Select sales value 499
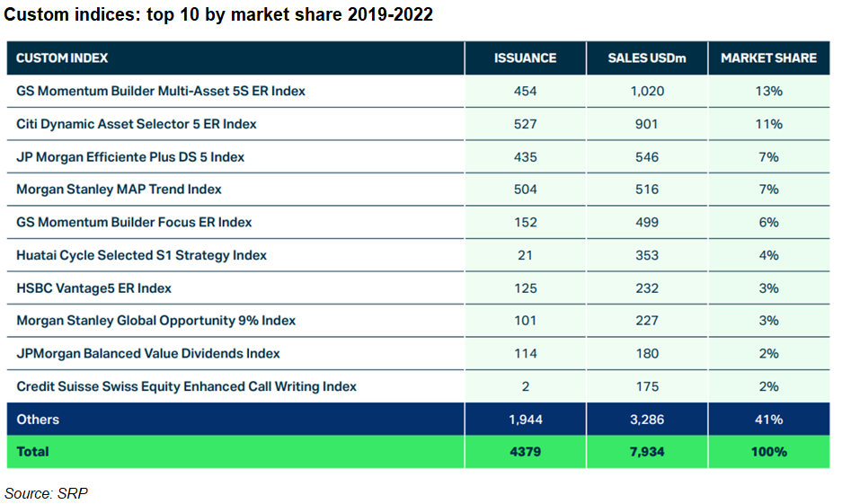 point(646,222)
